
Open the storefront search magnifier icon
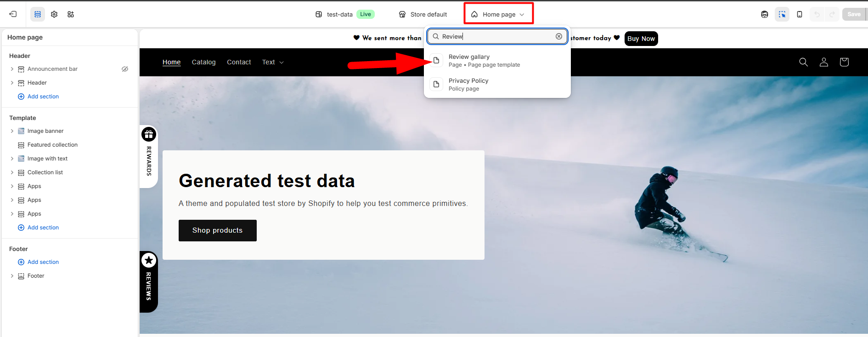[x=803, y=62]
